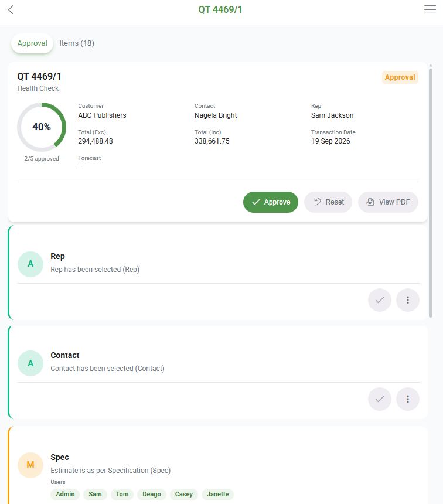
Task: Click the checkmark icon on Contact card
Action: click(380, 399)
